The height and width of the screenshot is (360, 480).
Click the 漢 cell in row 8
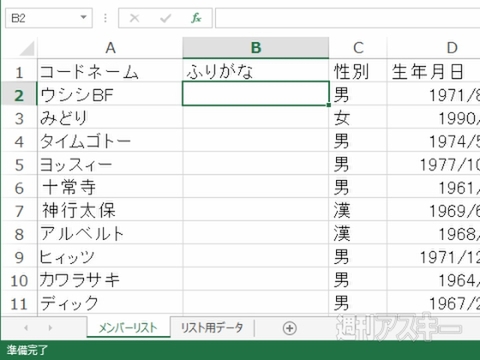(x=358, y=233)
